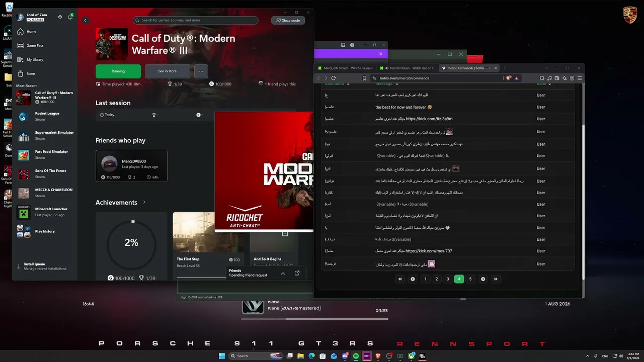Go to the next commands page
Image resolution: width=644 pixels, height=362 pixels.
click(x=483, y=279)
